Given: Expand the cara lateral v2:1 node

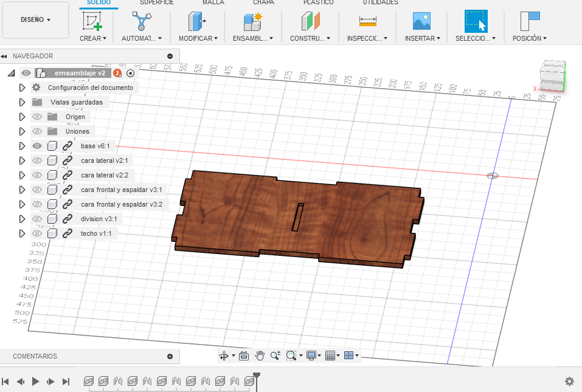Looking at the screenshot, I should [x=22, y=160].
